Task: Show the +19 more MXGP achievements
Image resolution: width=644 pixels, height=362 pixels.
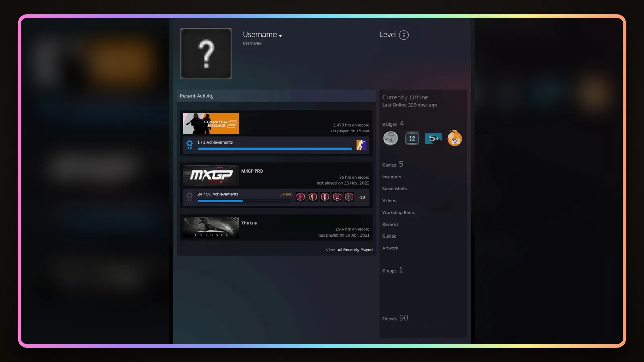Action: click(x=361, y=197)
